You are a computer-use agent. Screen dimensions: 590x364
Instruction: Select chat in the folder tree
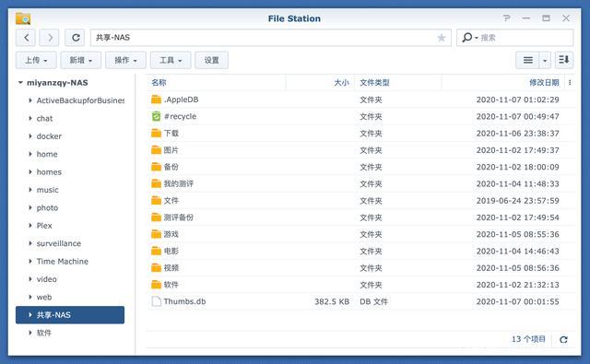[x=44, y=119]
